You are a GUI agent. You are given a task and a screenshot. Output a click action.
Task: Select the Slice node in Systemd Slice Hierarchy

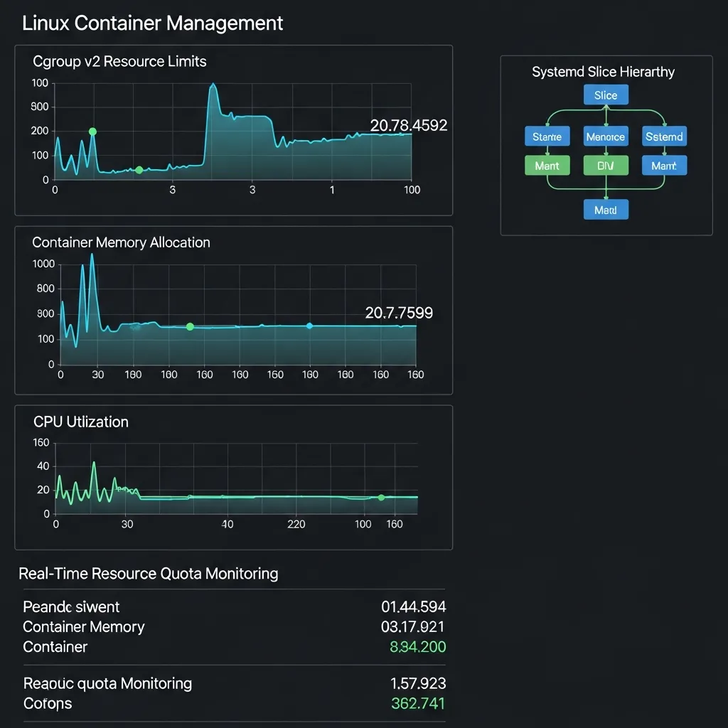pos(605,95)
